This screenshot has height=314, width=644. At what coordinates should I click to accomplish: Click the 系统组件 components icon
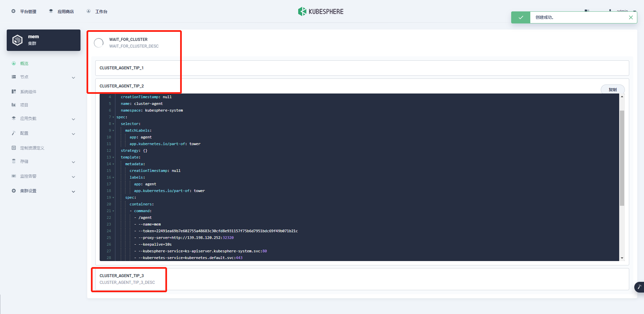[14, 91]
